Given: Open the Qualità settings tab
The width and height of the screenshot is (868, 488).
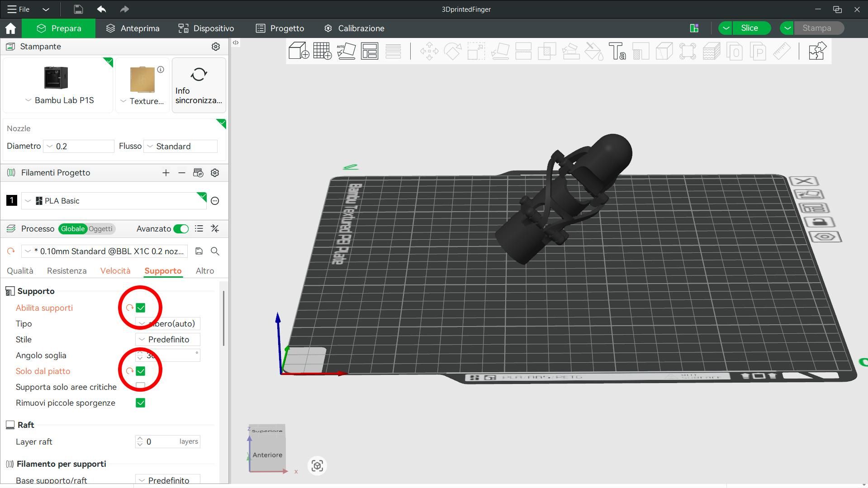Looking at the screenshot, I should (x=20, y=271).
